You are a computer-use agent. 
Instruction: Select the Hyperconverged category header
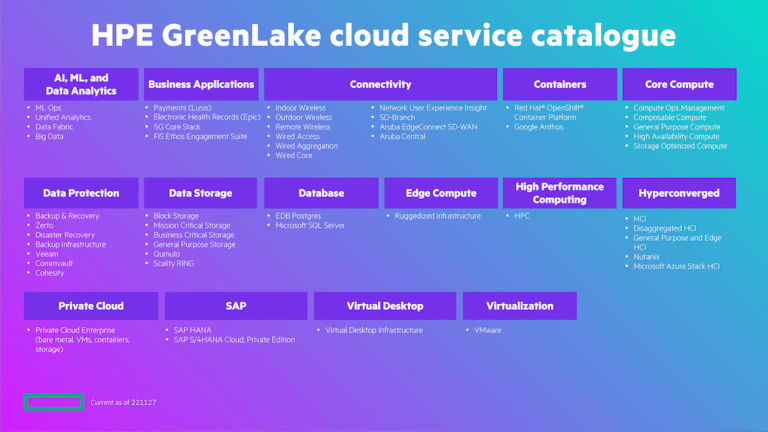[679, 193]
